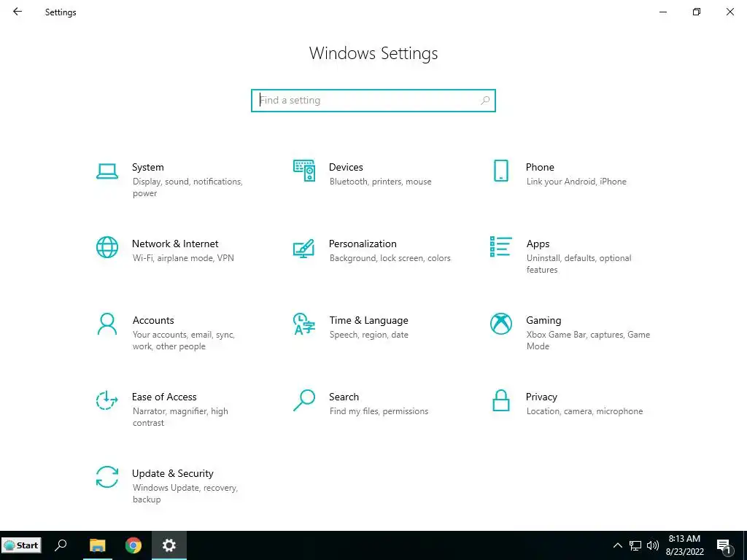The height and width of the screenshot is (560, 747).
Task: Click the magnifier icon in search box
Action: tap(485, 101)
